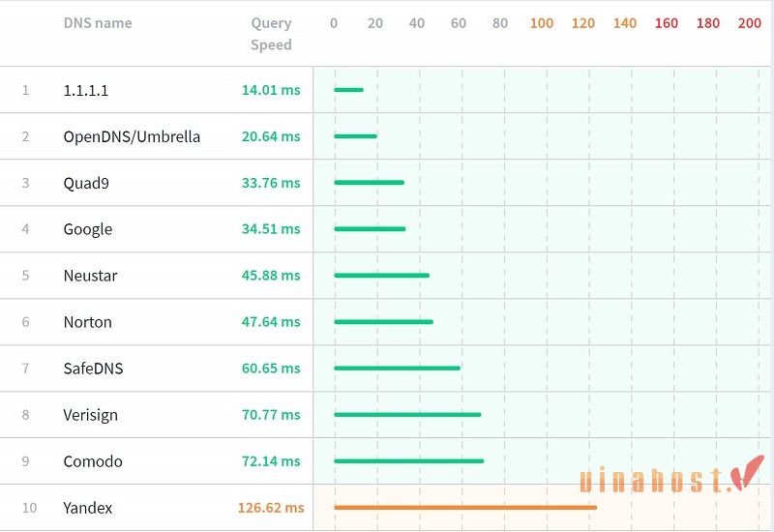This screenshot has width=774, height=532.
Task: Select the Quad9 DNS name
Action: click(x=86, y=183)
